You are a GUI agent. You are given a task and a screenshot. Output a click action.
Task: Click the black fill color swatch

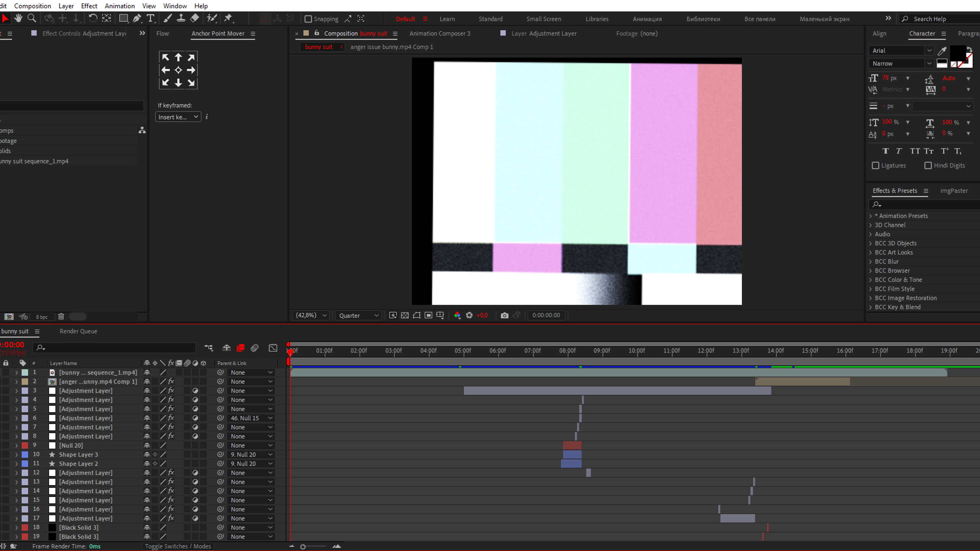(x=958, y=52)
